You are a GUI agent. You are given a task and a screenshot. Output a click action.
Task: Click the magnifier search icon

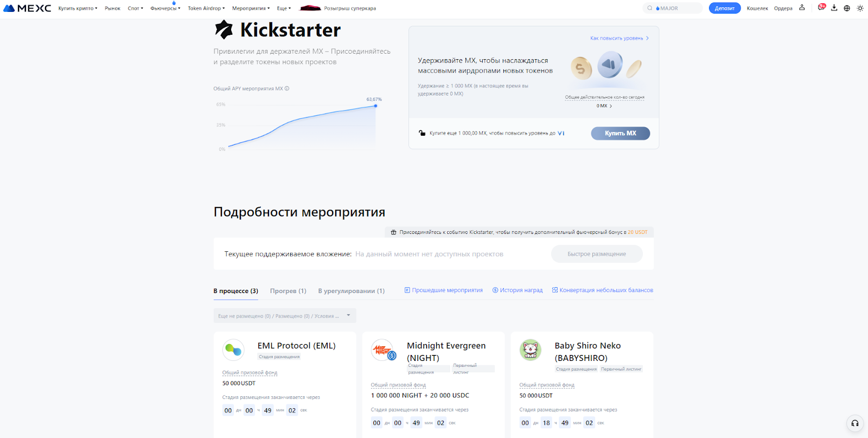(649, 8)
